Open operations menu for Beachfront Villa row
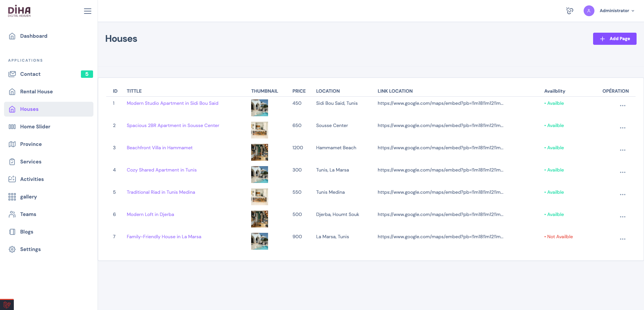The height and width of the screenshot is (310, 644). click(x=622, y=150)
